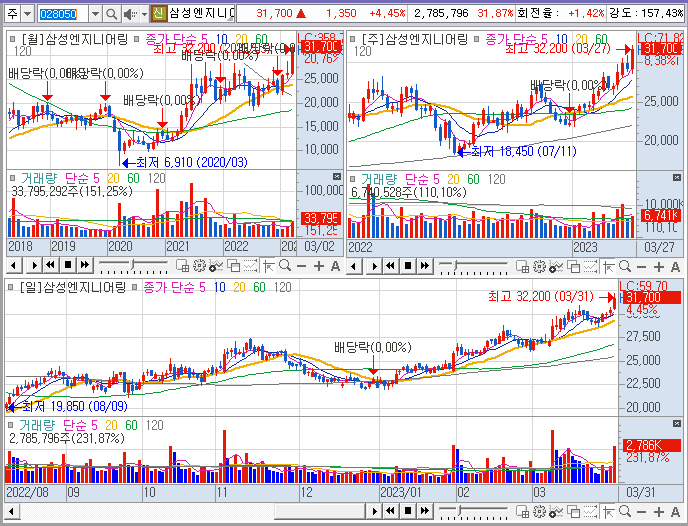Close the weekly volume panel with its x
This screenshot has height=526, width=688.
pos(677,177)
